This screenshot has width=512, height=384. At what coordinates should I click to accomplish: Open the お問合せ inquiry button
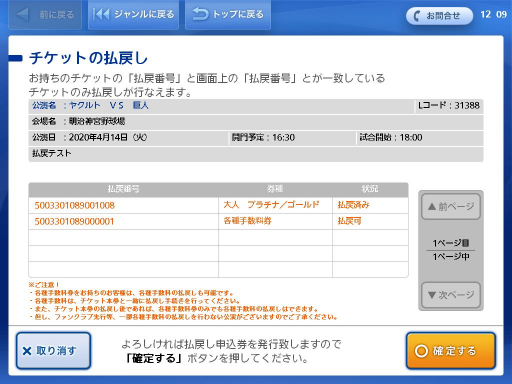[x=439, y=16]
